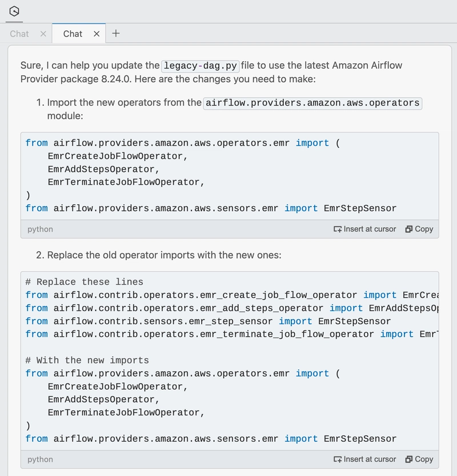Select the active second Chat tab

(73, 34)
